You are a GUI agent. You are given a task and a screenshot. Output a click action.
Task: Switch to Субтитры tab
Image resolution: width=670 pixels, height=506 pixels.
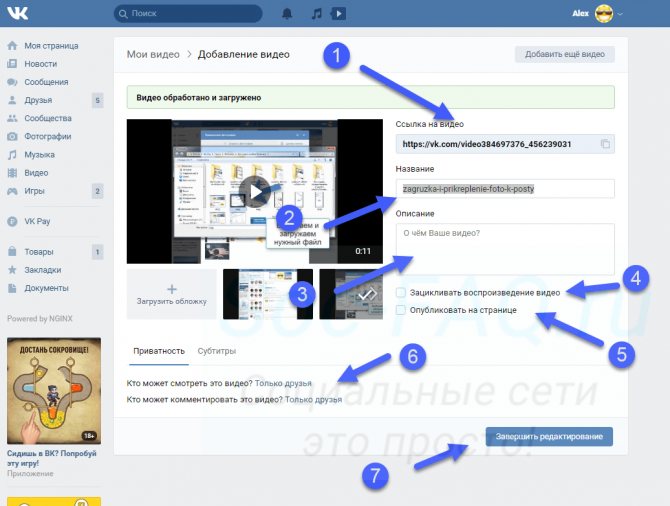217,351
